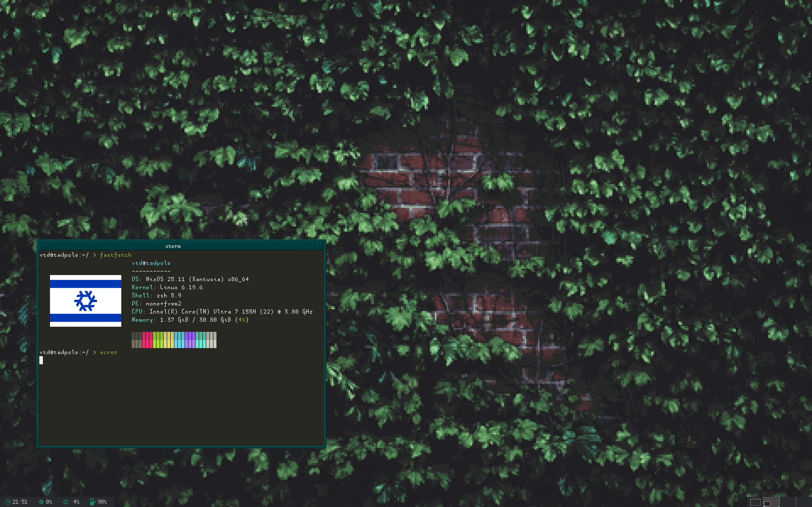
Task: Click the terminal cursor block
Action: (41, 360)
